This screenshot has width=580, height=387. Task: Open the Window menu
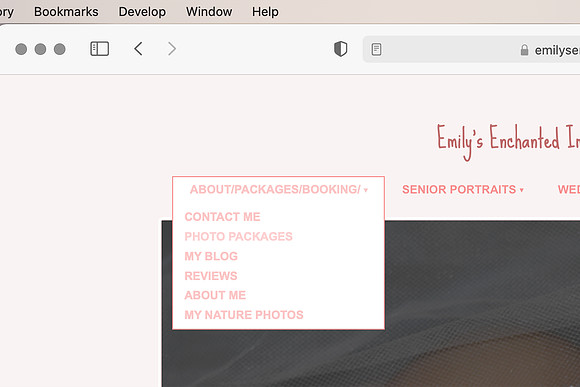(209, 12)
